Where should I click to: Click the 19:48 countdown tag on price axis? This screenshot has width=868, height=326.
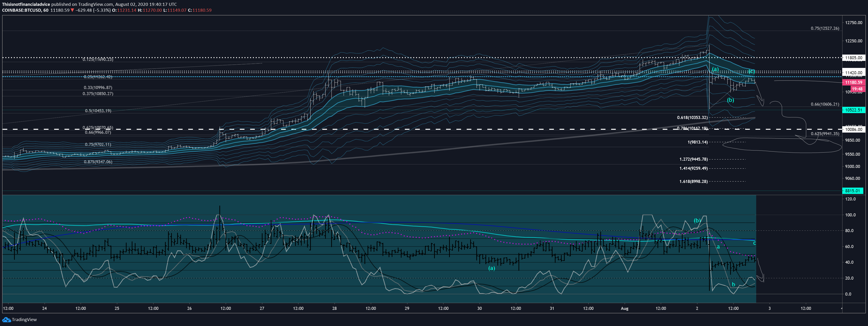[x=857, y=89]
